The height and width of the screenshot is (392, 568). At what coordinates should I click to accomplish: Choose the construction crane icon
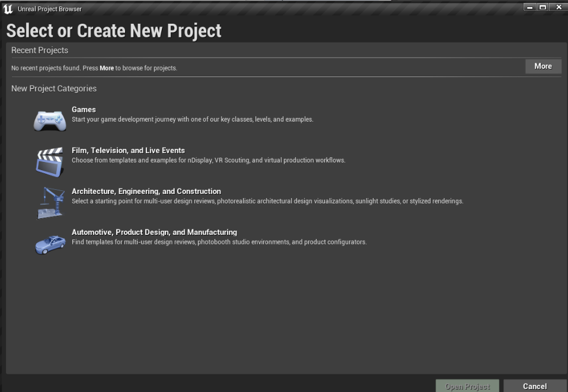51,203
